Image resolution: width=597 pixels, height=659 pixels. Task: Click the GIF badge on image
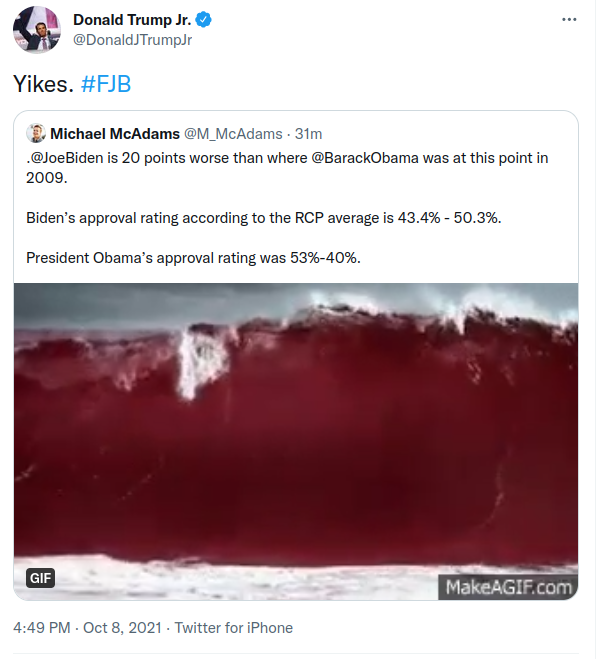point(40,578)
